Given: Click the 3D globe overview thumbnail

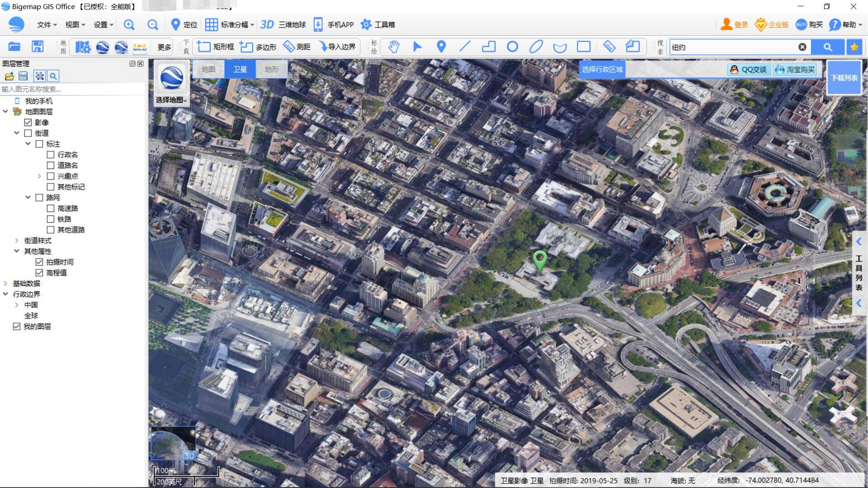Looking at the screenshot, I should click(x=173, y=443).
